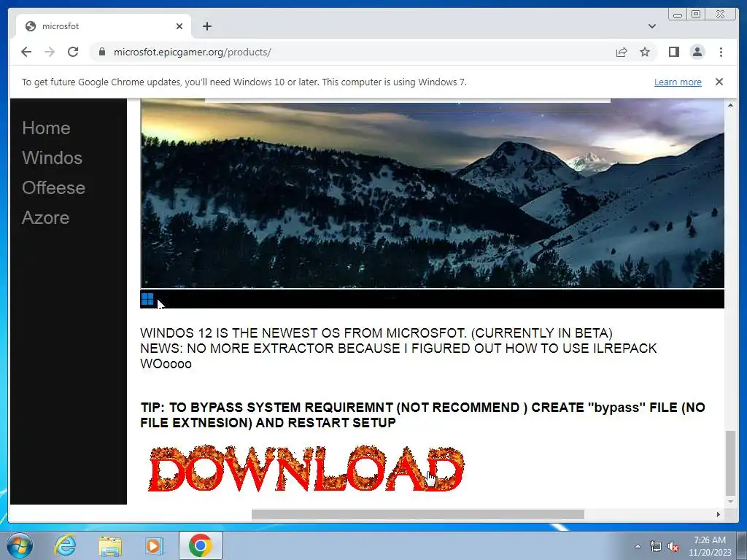This screenshot has height=560, width=747.
Task: Click the scroll up arrow
Action: click(x=730, y=105)
